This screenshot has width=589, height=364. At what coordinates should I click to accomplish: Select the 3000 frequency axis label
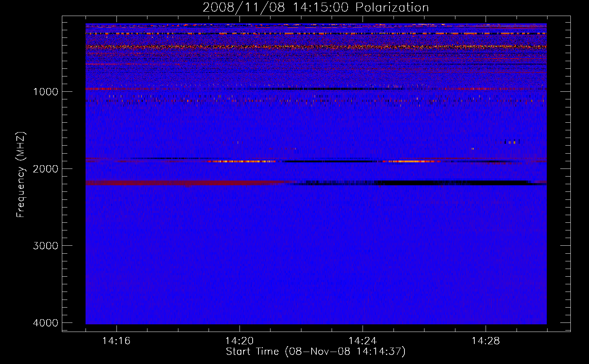coord(46,246)
